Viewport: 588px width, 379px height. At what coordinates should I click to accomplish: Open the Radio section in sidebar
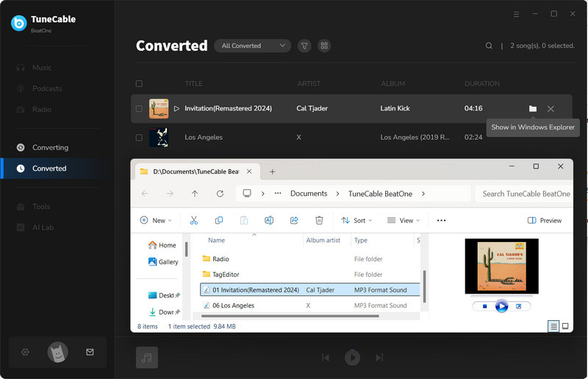(34, 110)
